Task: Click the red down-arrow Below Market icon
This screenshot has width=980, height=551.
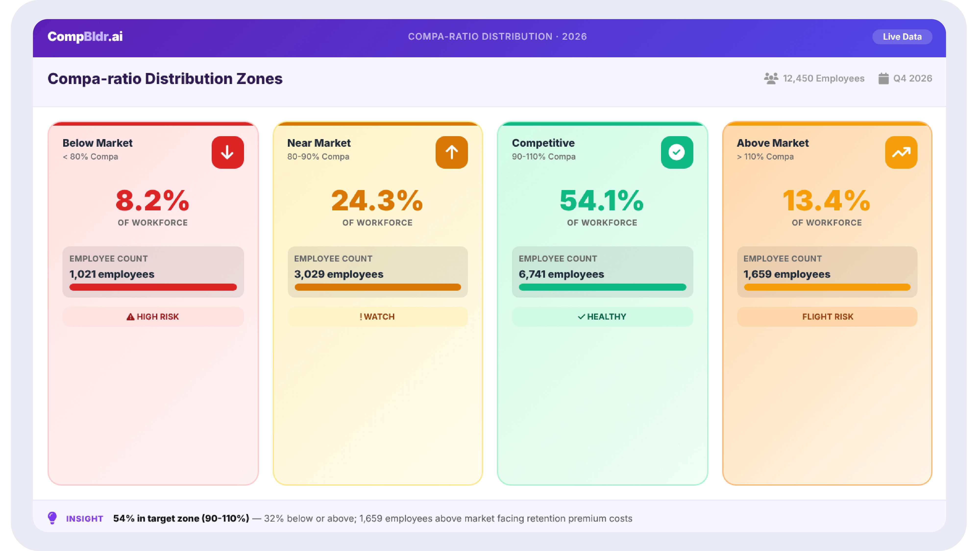Action: (x=228, y=153)
